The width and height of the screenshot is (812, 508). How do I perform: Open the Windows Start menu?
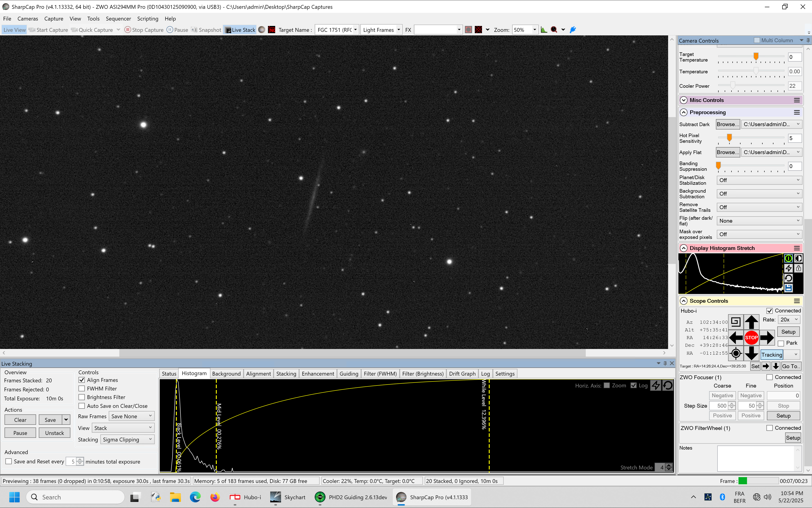click(x=14, y=497)
